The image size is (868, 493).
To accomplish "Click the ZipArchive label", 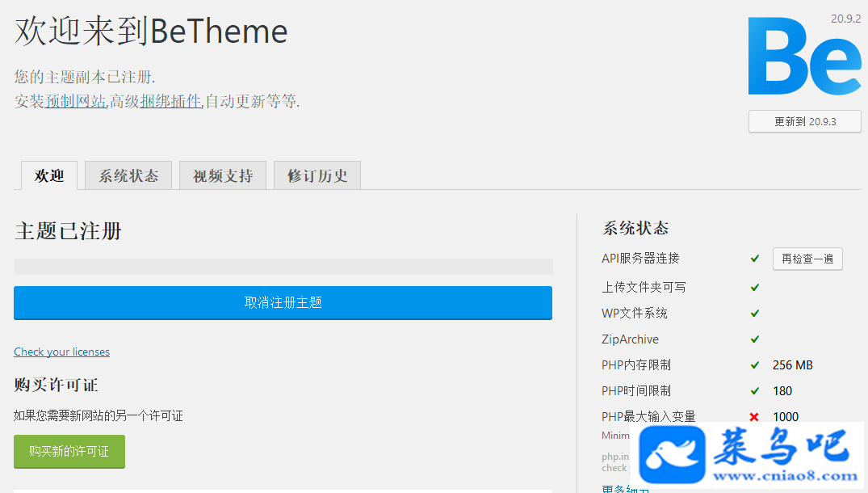I will 630,339.
